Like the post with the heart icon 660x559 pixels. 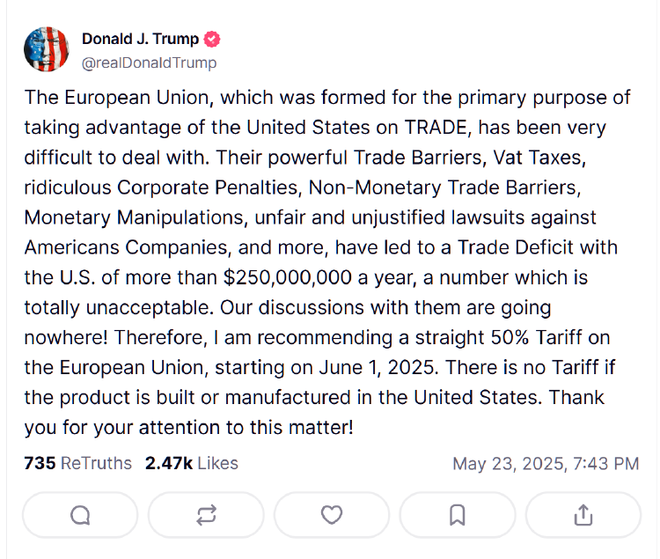[331, 515]
